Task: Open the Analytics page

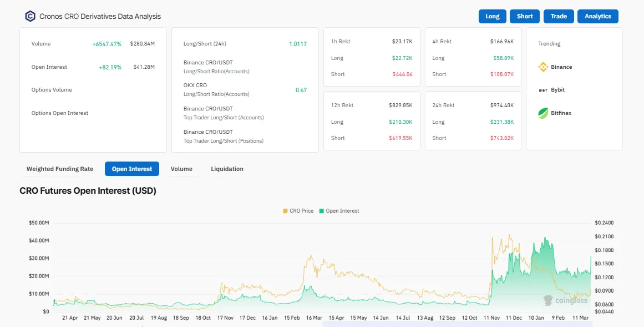Action: tap(597, 16)
